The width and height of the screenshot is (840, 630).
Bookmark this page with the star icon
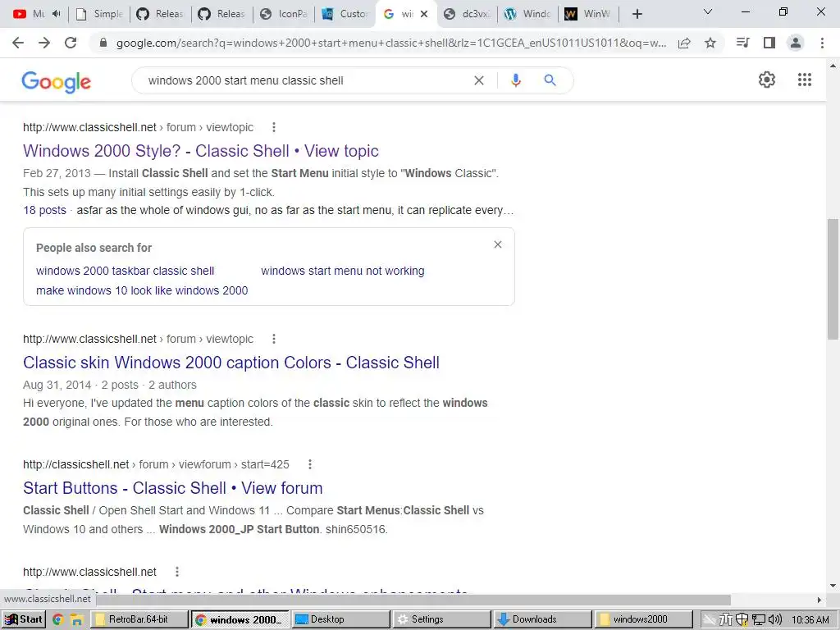pyautogui.click(x=710, y=43)
